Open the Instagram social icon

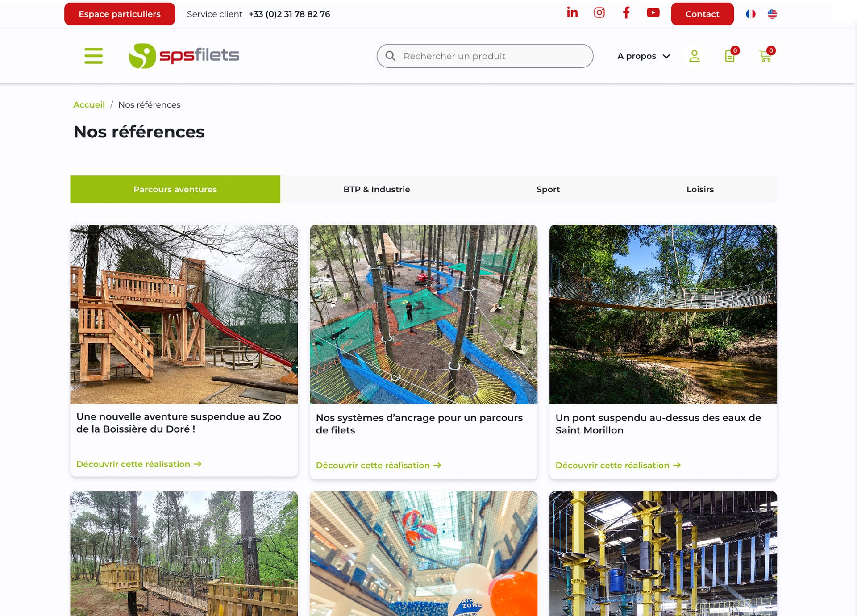(599, 12)
